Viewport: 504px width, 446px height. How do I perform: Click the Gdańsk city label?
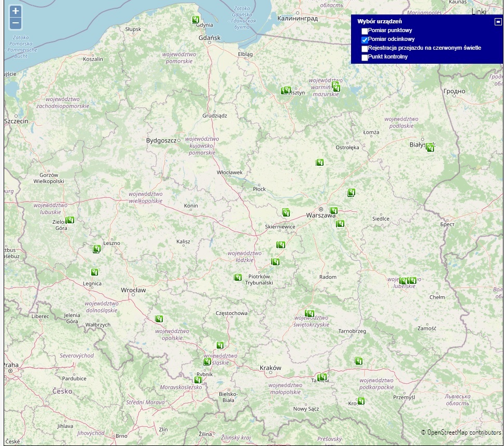(x=209, y=38)
